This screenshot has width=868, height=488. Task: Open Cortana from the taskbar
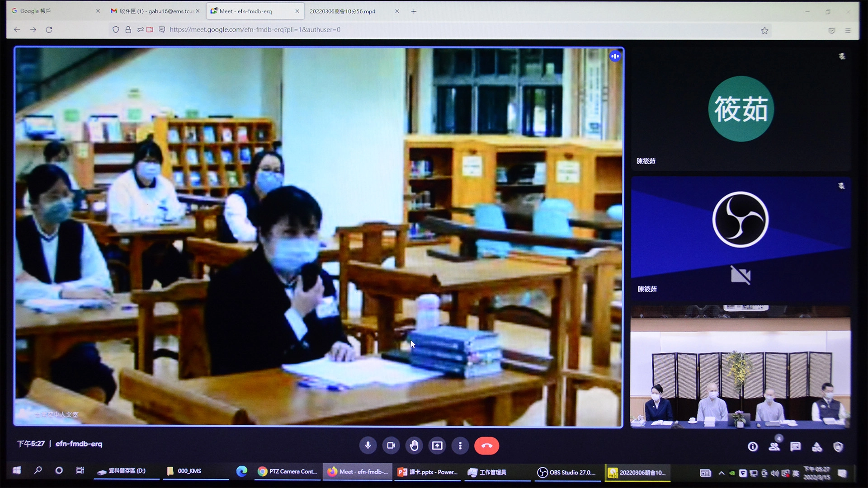(59, 470)
